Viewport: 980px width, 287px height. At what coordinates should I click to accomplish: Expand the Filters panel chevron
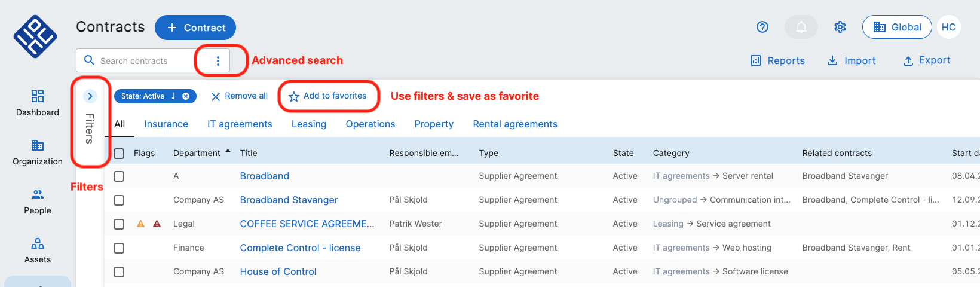(x=90, y=96)
